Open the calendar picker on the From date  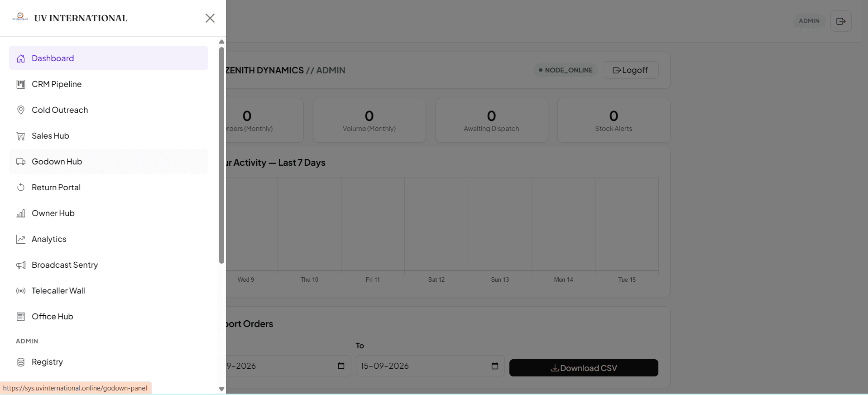[341, 366]
